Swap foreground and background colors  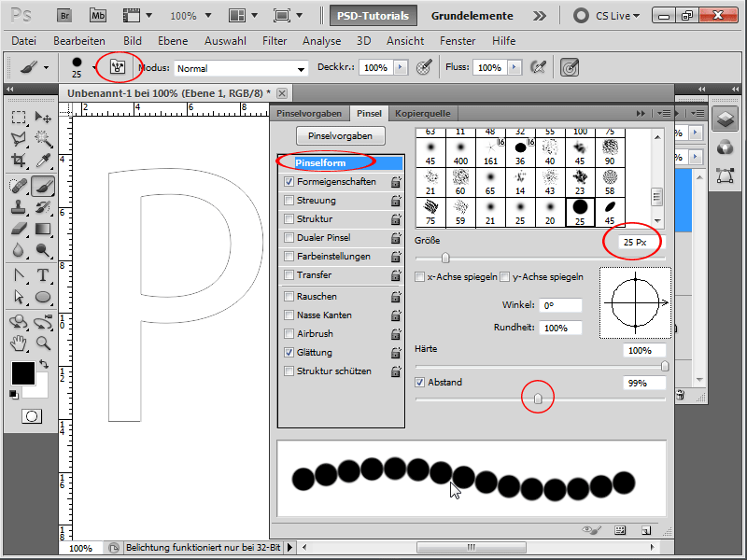click(x=44, y=364)
